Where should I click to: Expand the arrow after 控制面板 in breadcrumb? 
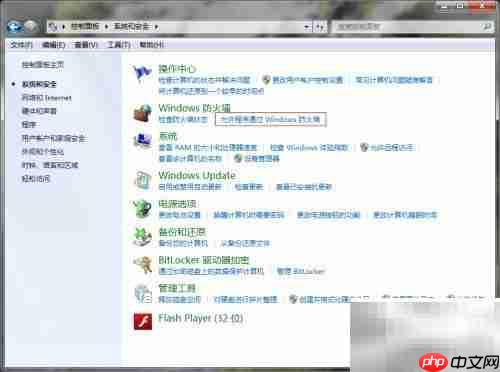106,27
